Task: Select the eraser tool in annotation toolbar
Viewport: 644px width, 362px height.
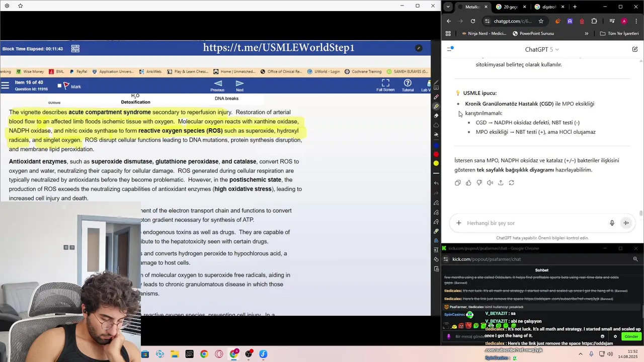Action: tap(436, 116)
